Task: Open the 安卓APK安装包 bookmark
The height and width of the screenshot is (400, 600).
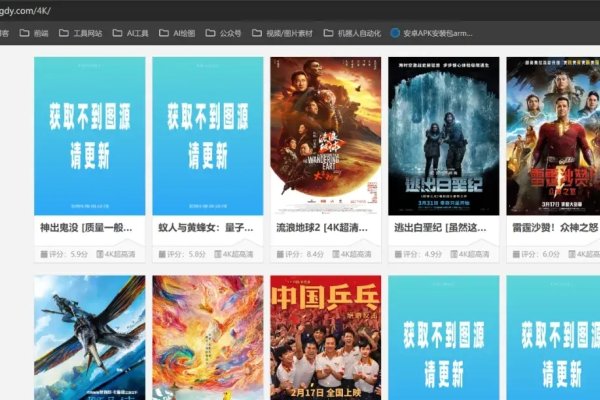Action: (x=430, y=33)
